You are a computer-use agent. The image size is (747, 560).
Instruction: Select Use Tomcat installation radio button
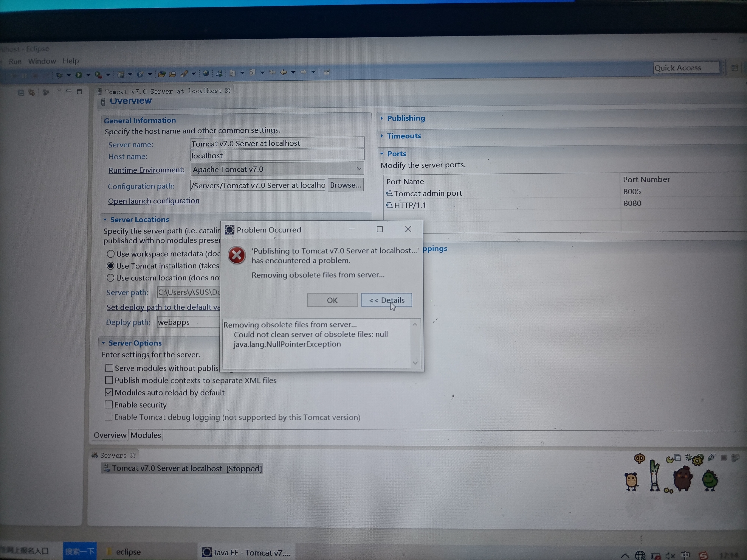[x=110, y=266]
